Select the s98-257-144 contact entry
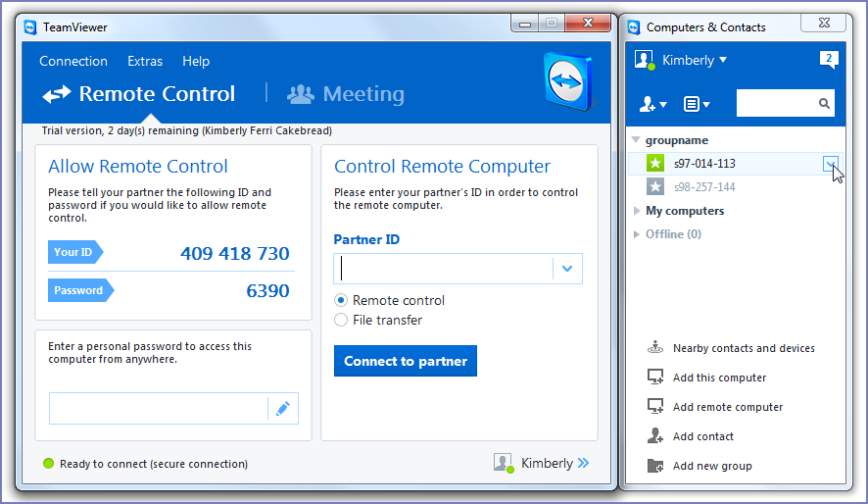The width and height of the screenshot is (868, 504). coord(735,186)
